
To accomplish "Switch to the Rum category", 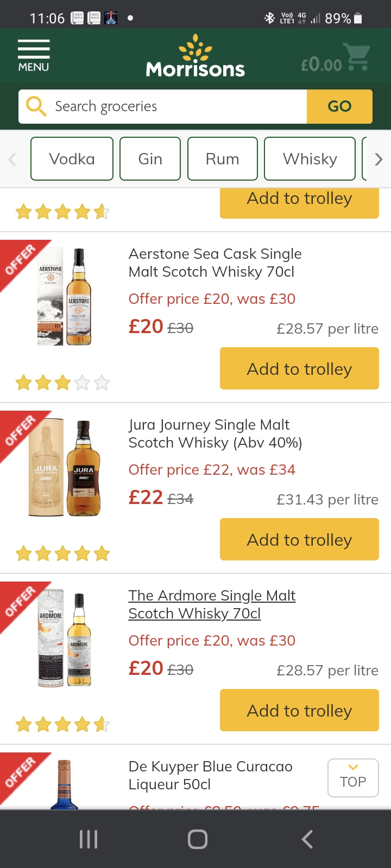I will point(222,159).
